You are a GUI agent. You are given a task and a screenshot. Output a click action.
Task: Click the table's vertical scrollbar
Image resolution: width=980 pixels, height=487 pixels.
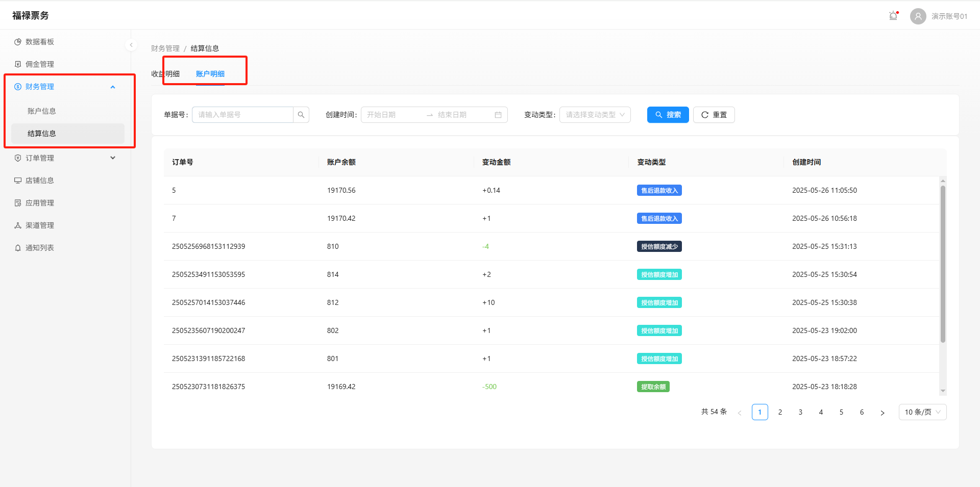pos(943,264)
